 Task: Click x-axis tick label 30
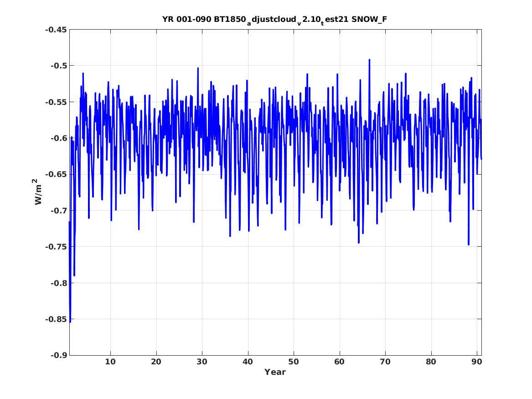click(202, 362)
